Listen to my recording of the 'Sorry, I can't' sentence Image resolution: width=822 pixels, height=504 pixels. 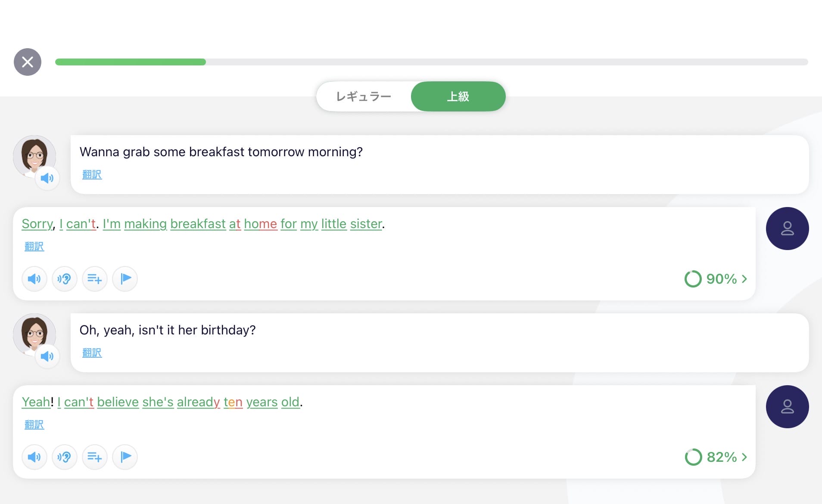(64, 279)
